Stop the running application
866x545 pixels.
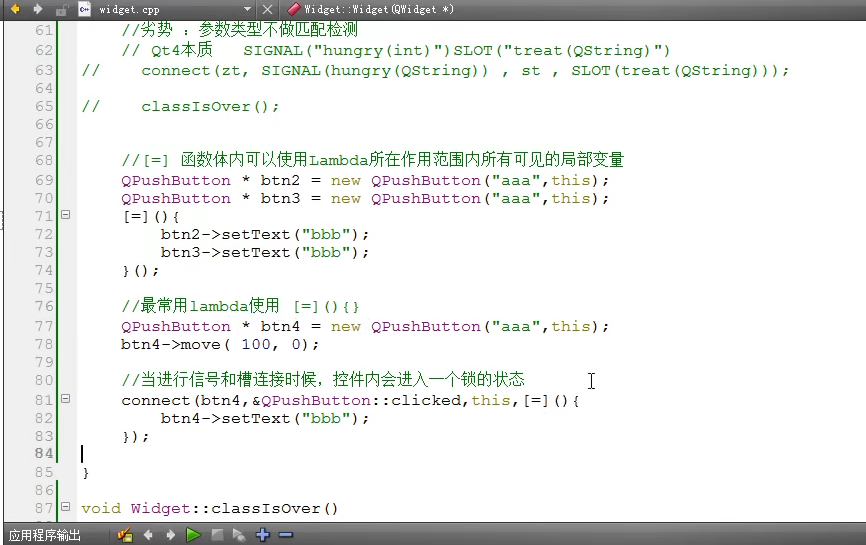[217, 535]
